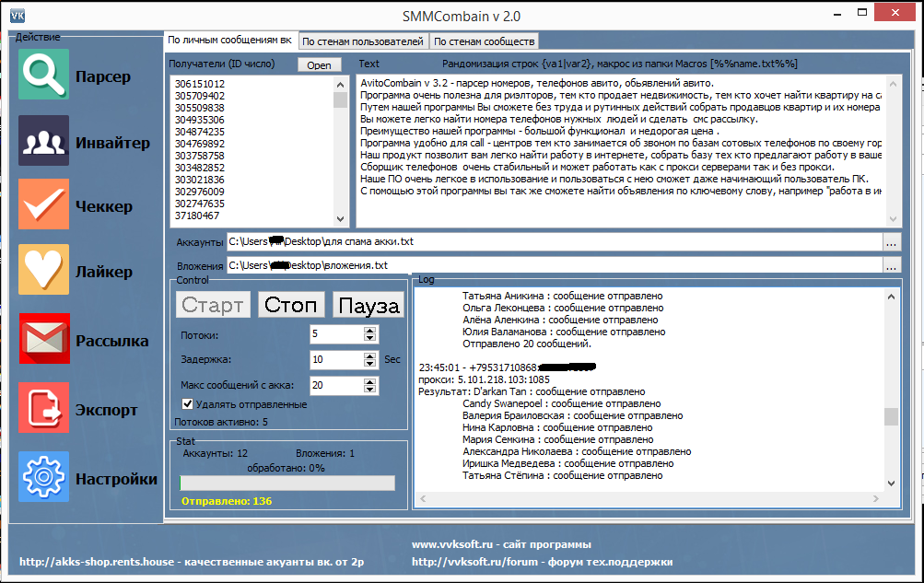Decrease the Задержка spinner value
This screenshot has width=924, height=583.
(x=369, y=364)
